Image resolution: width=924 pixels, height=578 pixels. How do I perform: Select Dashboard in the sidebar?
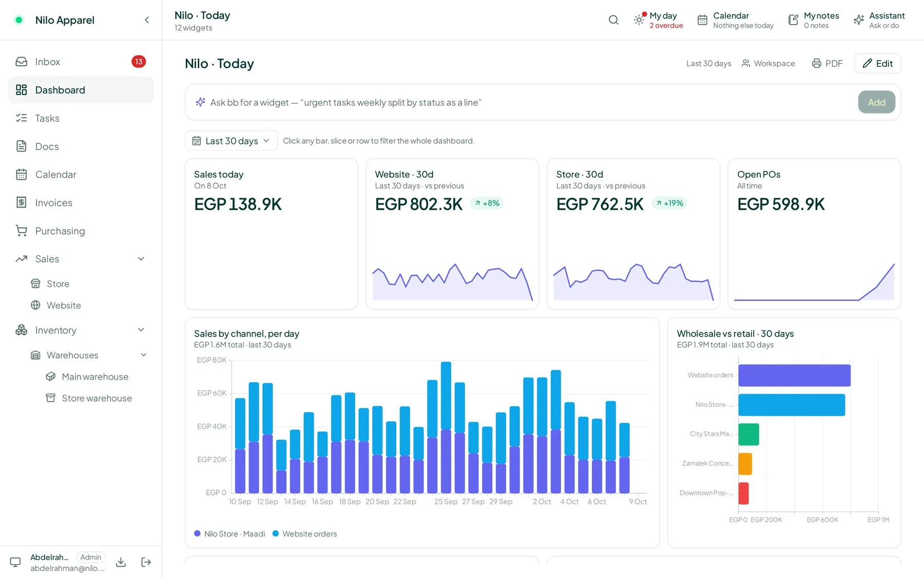[81, 90]
